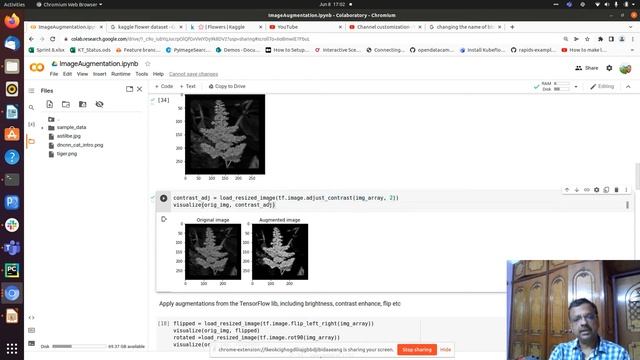Mirror cell in tab icon
This screenshot has height=360, width=640.
606,190
